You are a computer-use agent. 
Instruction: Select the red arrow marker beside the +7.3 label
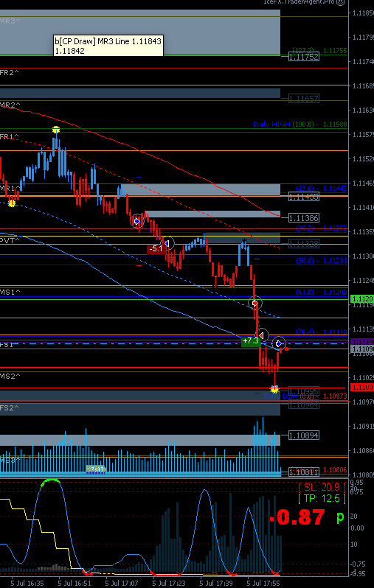pyautogui.click(x=262, y=335)
